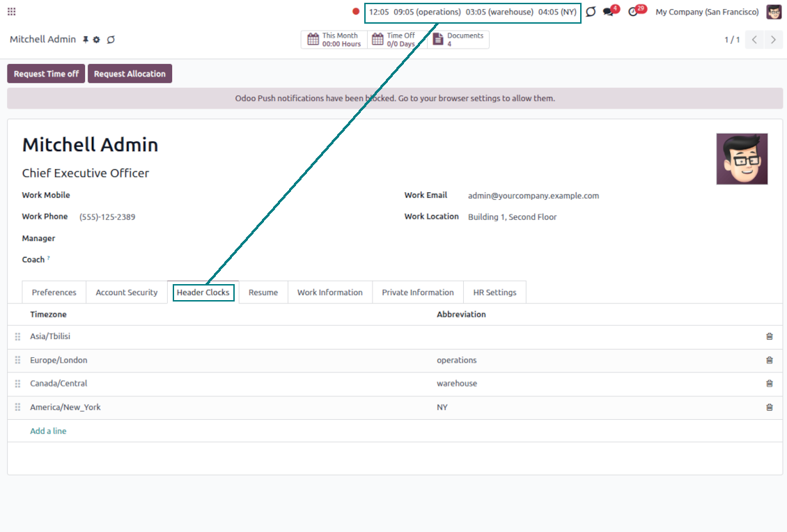Click the Canada/Central timezone cell
The height and width of the screenshot is (532, 787).
229,384
